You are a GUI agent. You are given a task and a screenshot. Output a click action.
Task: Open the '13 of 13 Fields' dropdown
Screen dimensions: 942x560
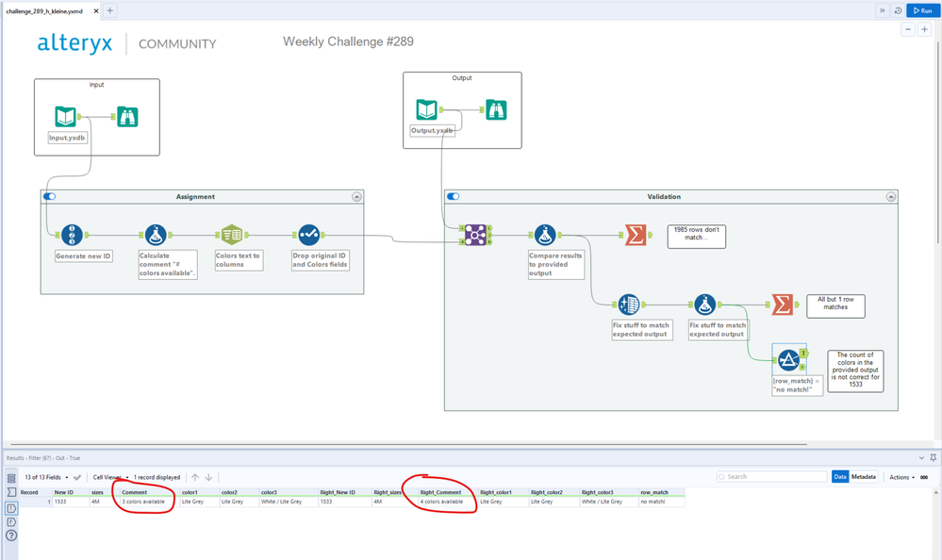click(46, 477)
